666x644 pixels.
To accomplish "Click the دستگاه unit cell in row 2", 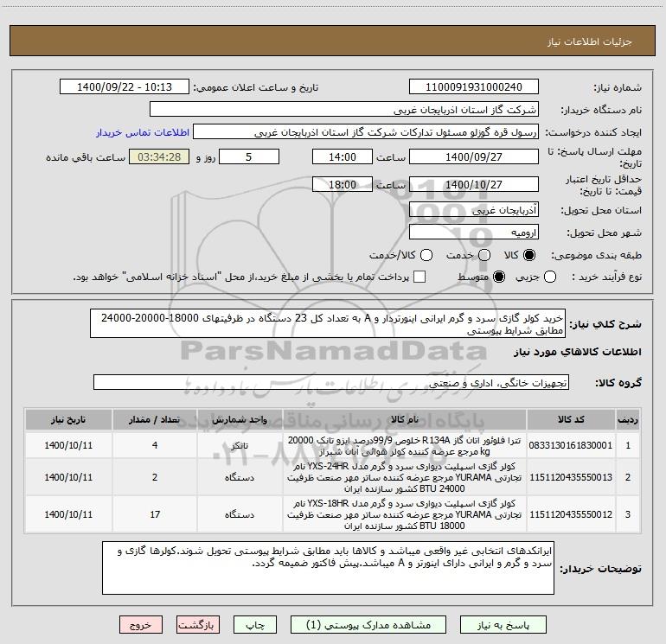I will point(240,477).
